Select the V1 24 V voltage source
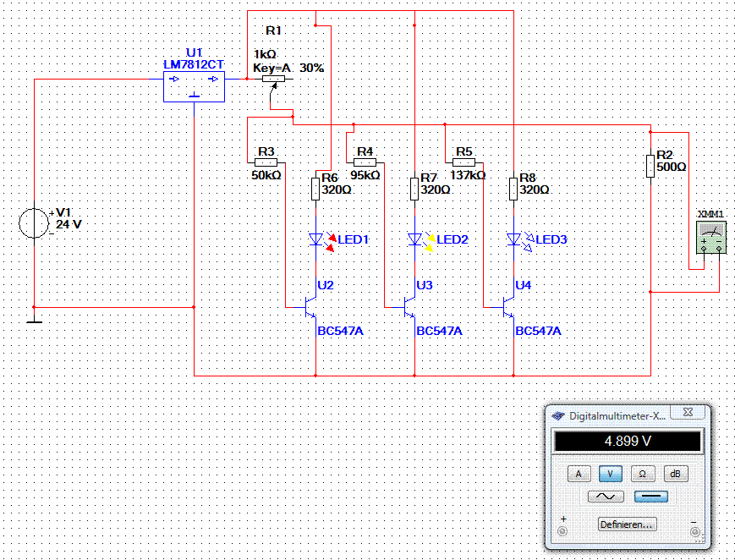Viewport: 735px width, 560px height. tap(34, 223)
